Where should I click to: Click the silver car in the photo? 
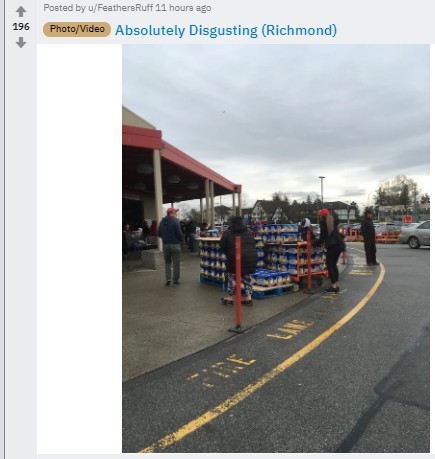click(414, 234)
